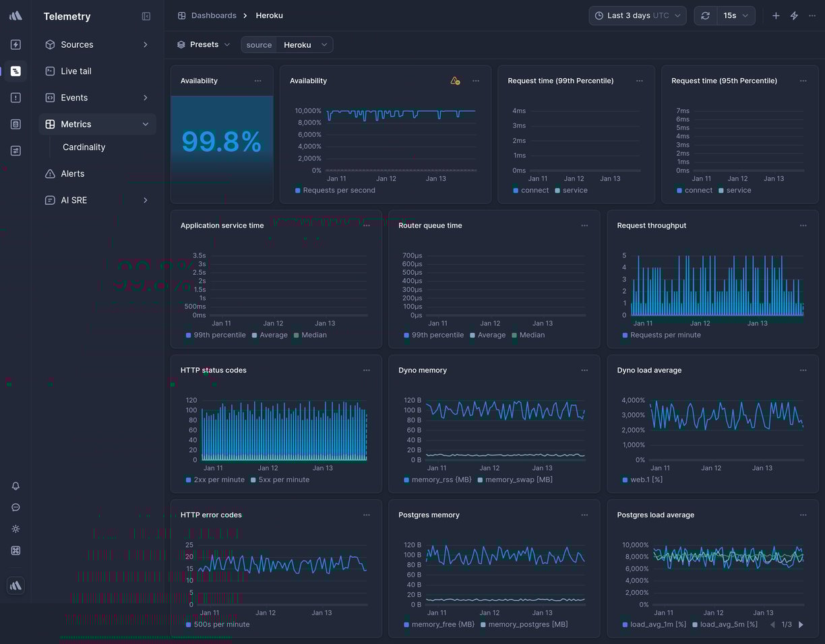Open the HTTP error codes chart options menu

(x=366, y=514)
